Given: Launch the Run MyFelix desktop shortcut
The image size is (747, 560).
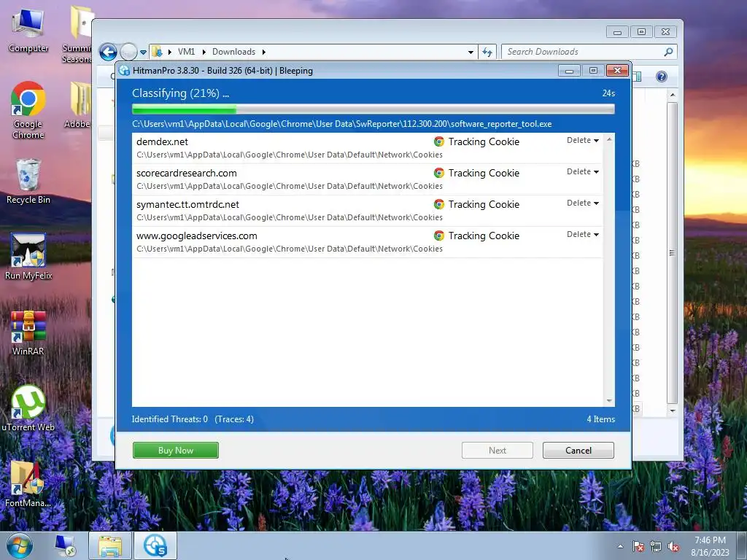Looking at the screenshot, I should [x=28, y=257].
